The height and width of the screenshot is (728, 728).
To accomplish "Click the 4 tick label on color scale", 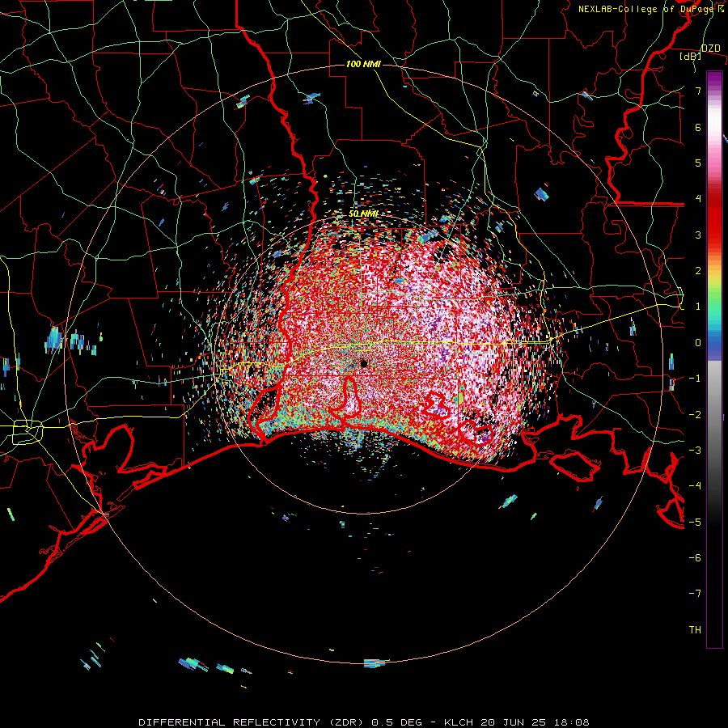I will pyautogui.click(x=698, y=199).
